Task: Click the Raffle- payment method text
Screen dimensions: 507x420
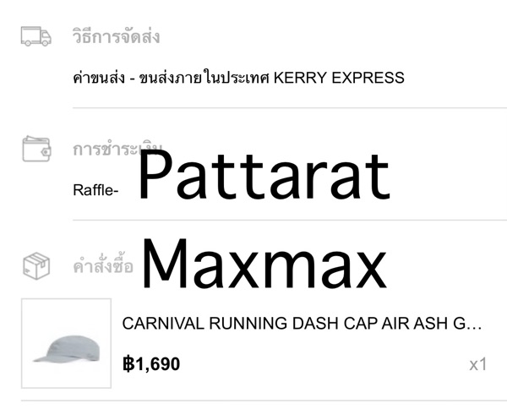Action: click(x=95, y=189)
